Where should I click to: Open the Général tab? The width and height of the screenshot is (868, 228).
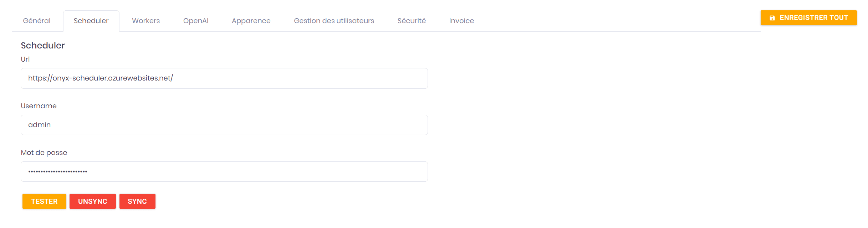click(37, 21)
